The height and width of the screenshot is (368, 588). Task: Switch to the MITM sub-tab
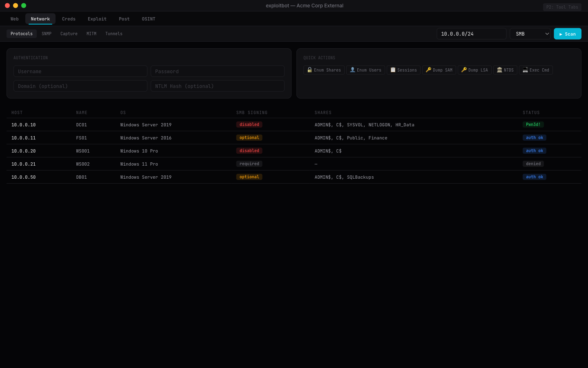(x=91, y=34)
